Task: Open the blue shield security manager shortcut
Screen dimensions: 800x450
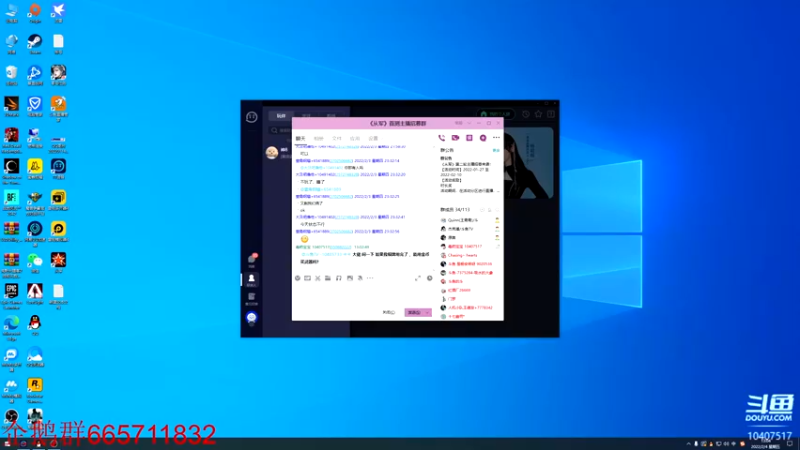Action: (35, 106)
